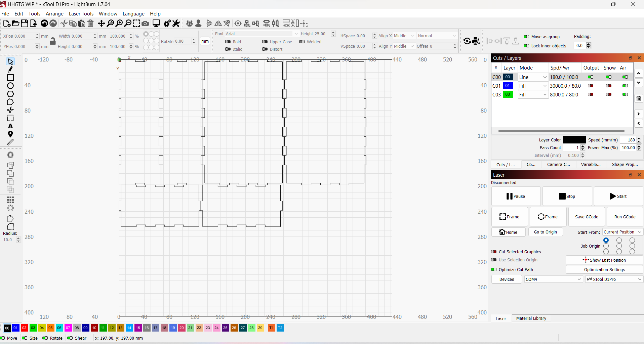
Task: Select the Ellipse tool
Action: pyautogui.click(x=10, y=86)
